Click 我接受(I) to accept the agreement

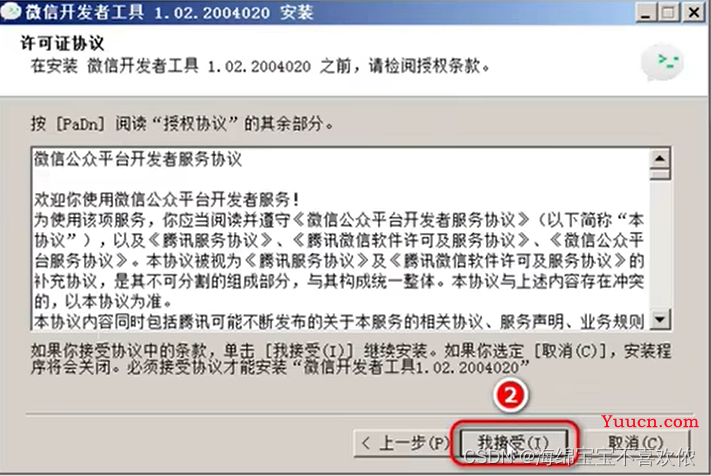(514, 443)
